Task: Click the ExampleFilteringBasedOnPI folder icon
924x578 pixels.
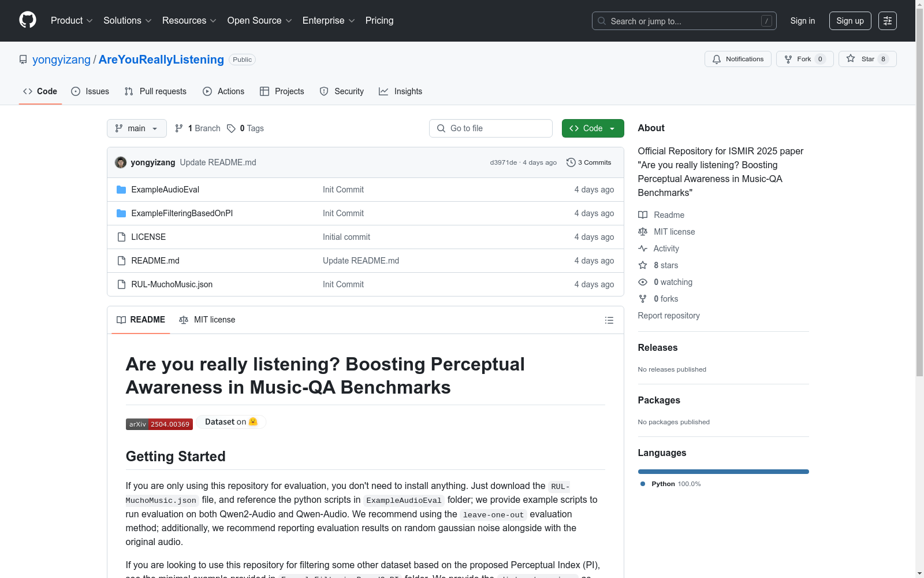Action: (121, 213)
